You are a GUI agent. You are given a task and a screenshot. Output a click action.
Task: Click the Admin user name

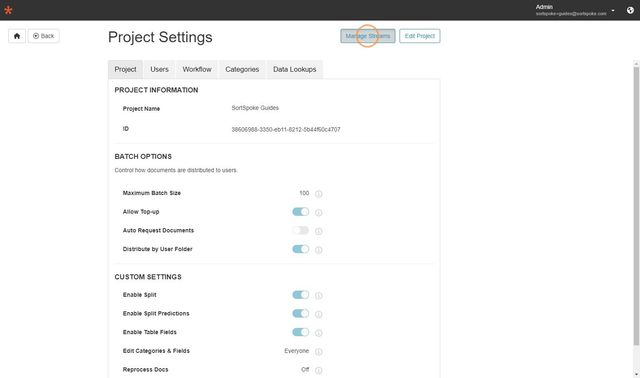point(544,7)
